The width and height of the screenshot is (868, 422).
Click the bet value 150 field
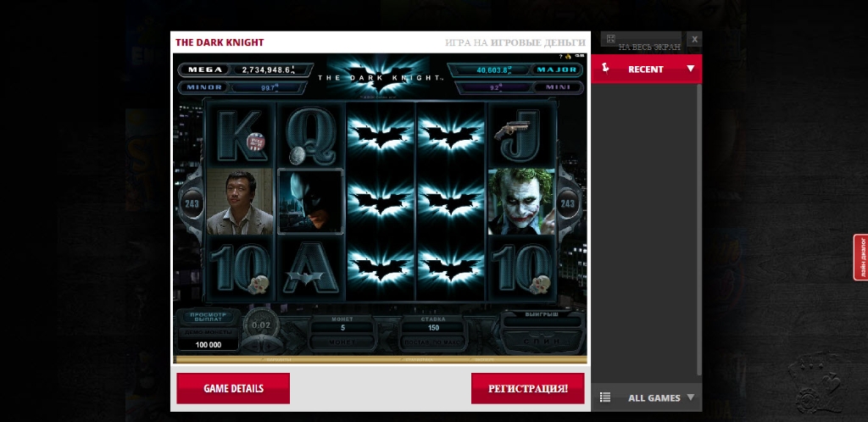(433, 327)
